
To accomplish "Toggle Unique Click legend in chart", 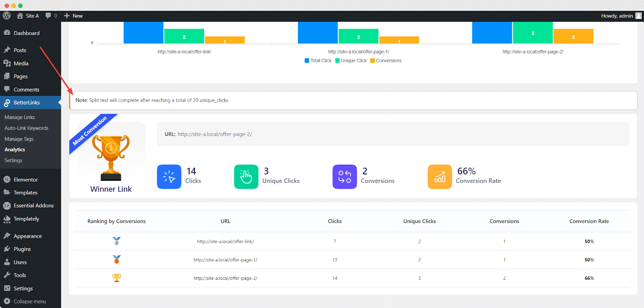I will (351, 61).
